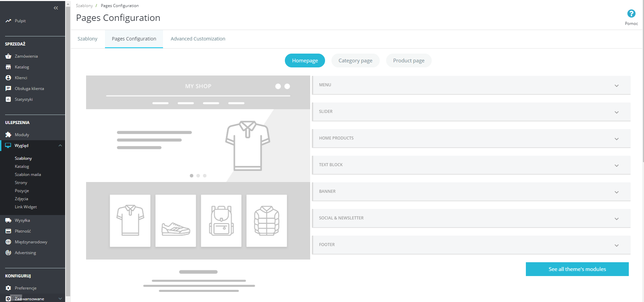Click the Klienci person icon
The image size is (644, 302).
coord(8,78)
